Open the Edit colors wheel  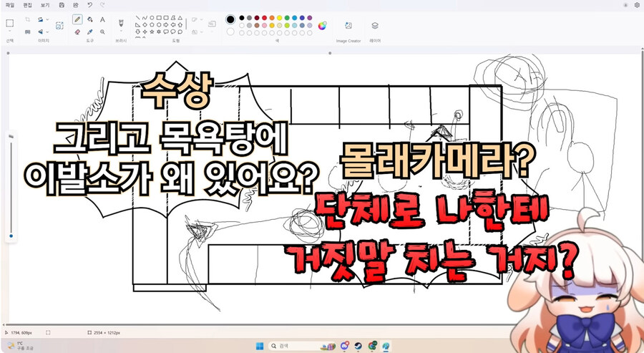coord(323,26)
